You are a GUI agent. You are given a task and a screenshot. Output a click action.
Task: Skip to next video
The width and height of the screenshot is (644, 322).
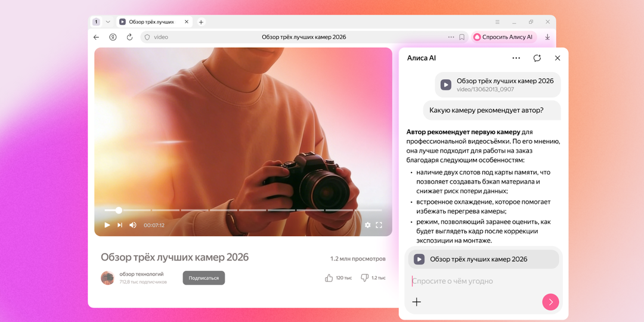(120, 225)
